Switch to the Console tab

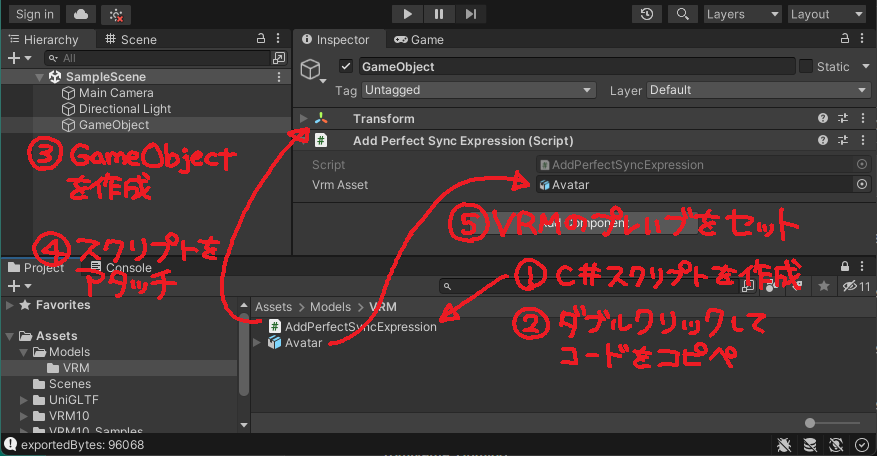pos(122,267)
